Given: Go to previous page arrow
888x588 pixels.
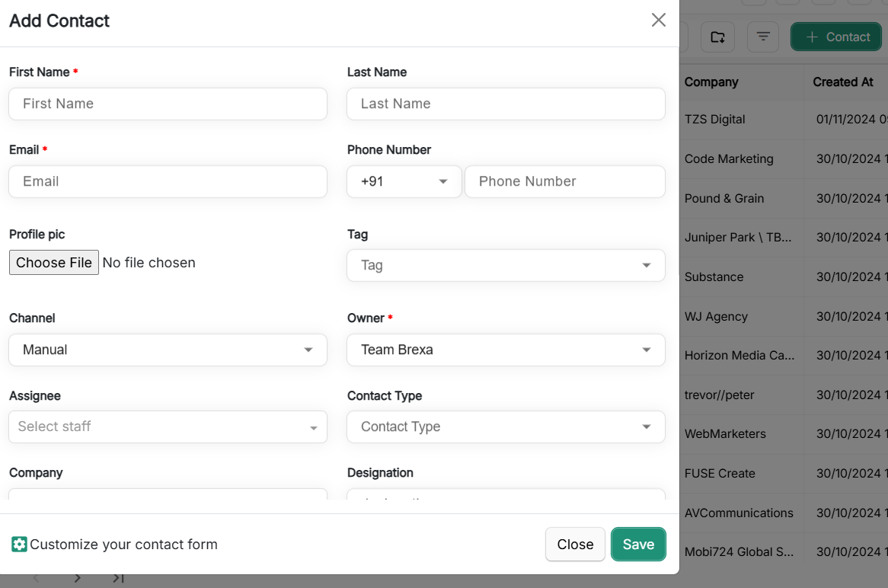Looking at the screenshot, I should [36, 579].
